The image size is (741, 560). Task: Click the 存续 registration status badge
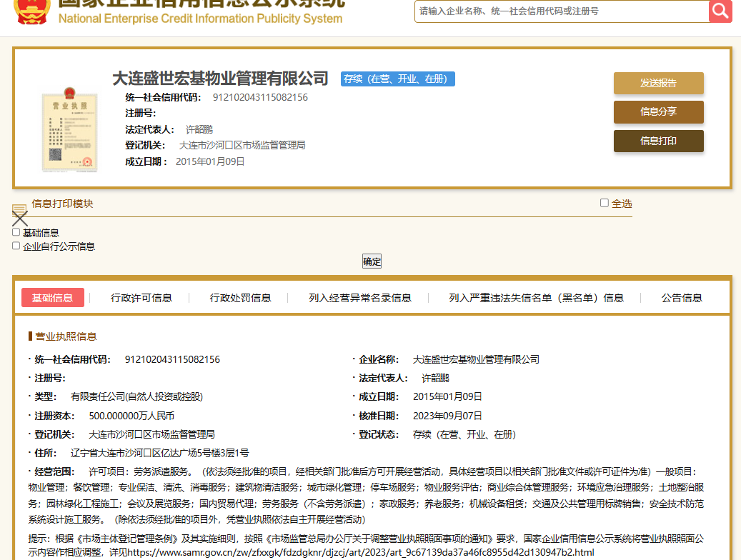pyautogui.click(x=397, y=79)
